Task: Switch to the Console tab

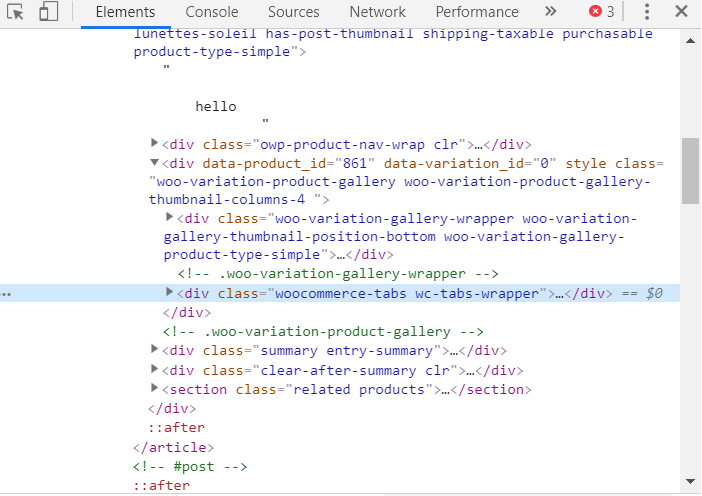Action: tap(212, 12)
